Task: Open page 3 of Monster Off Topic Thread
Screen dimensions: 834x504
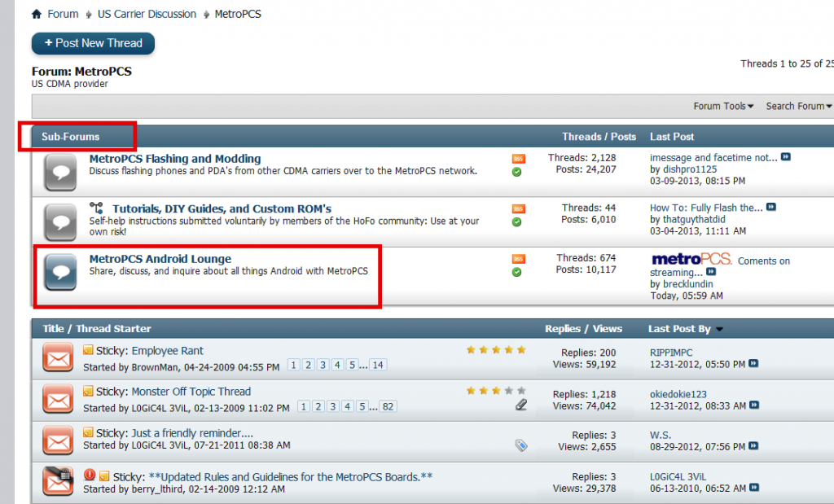Action: pos(333,407)
